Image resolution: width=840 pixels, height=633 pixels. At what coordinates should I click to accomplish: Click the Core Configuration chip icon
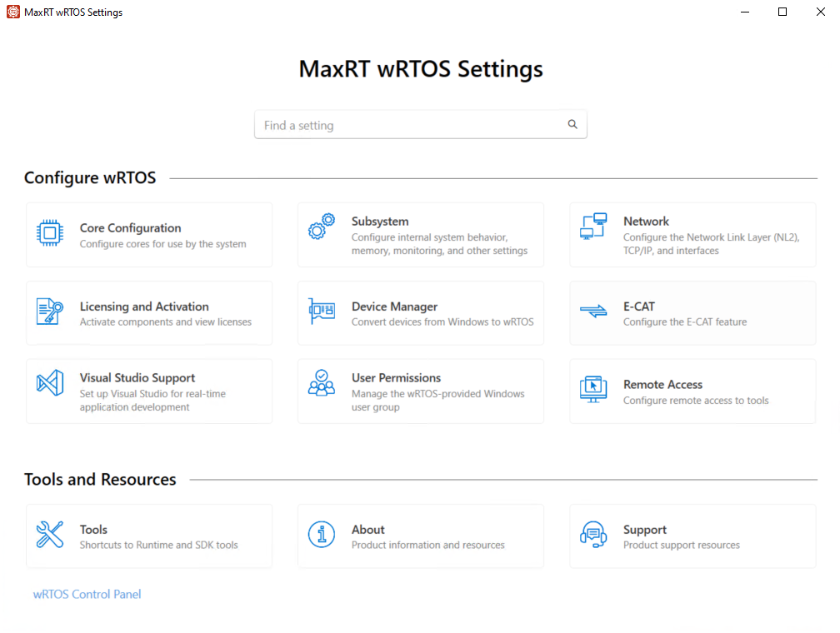coord(50,232)
